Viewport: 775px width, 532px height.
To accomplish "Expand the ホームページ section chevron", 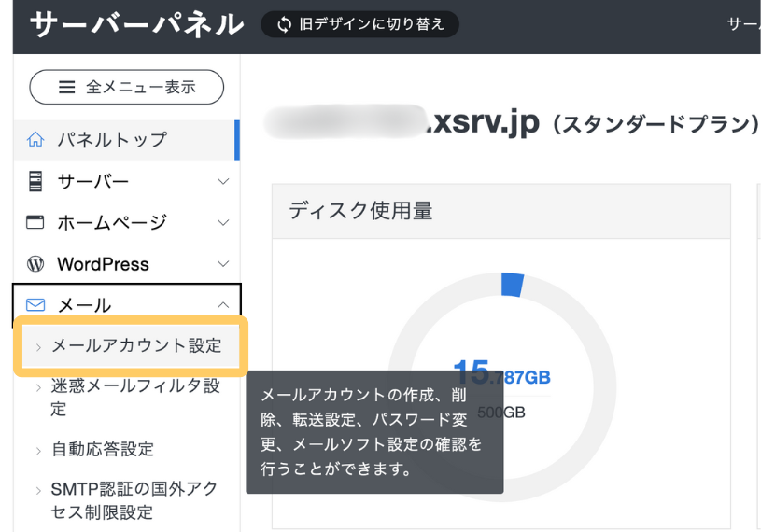I will (223, 222).
